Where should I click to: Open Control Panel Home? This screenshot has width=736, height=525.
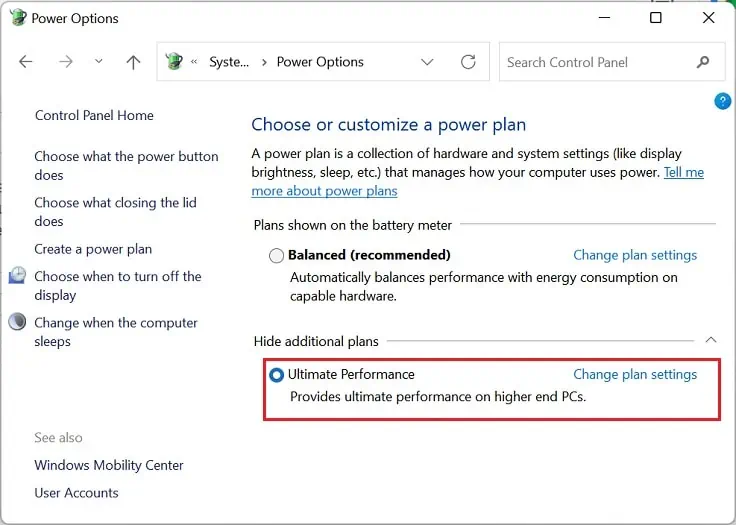[94, 115]
